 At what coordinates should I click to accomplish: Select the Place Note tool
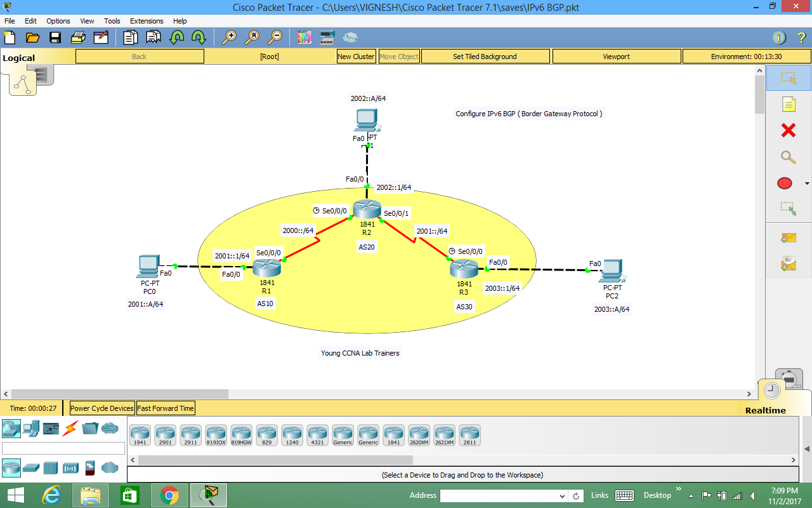(x=789, y=104)
